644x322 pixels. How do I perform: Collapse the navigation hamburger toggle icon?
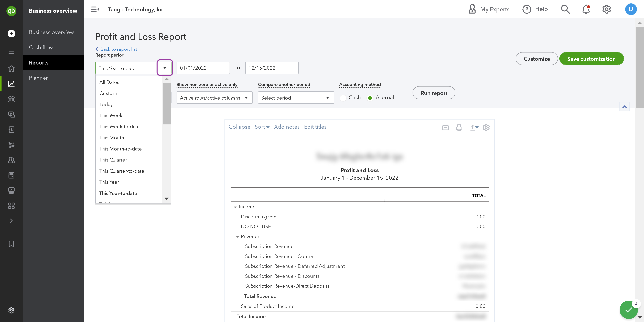[95, 9]
